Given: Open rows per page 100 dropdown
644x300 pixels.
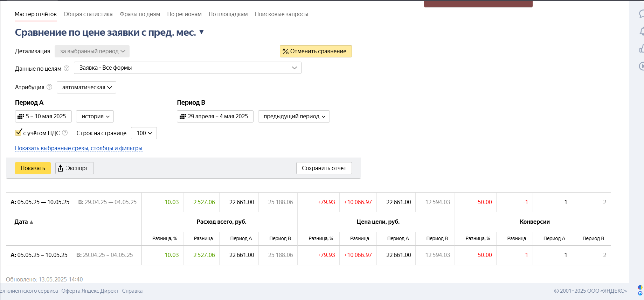Looking at the screenshot, I should tap(144, 133).
